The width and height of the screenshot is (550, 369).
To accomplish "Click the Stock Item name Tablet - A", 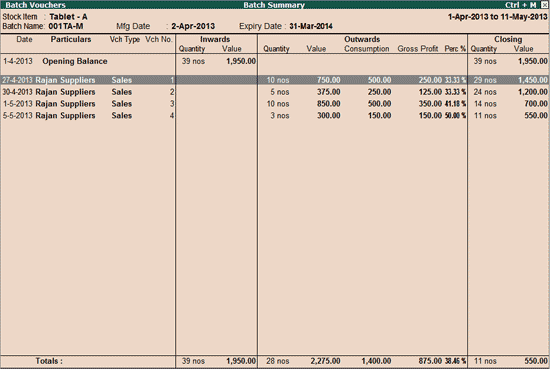I will click(x=68, y=16).
